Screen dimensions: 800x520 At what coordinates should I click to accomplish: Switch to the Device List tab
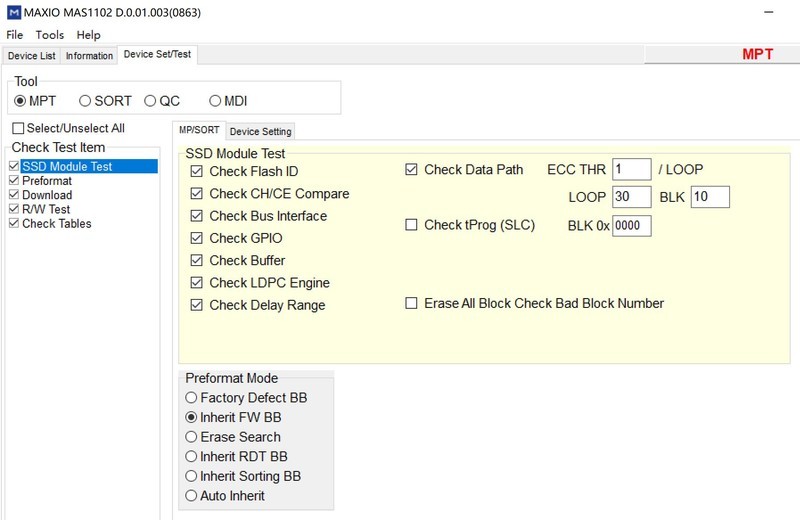point(32,56)
